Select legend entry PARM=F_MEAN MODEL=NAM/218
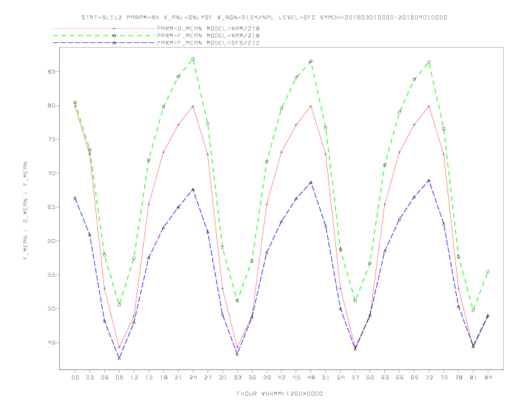532x411 pixels. click(x=208, y=36)
